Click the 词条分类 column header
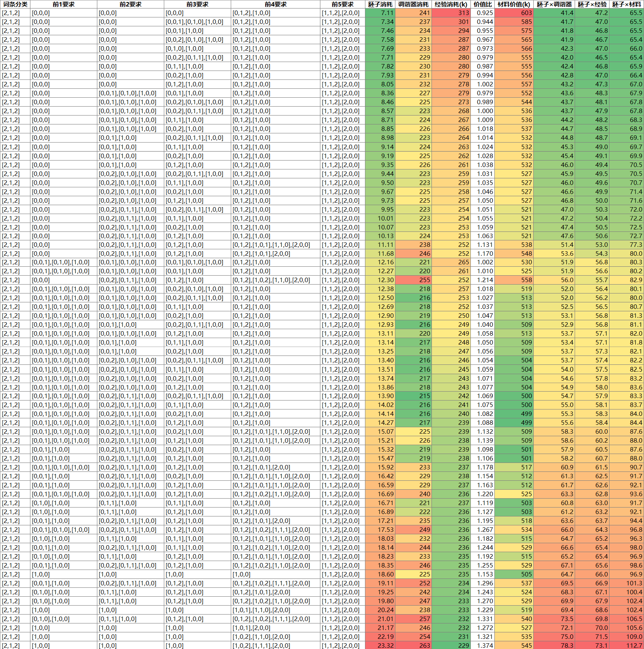Screen dimensions: 644x649 (15, 4)
